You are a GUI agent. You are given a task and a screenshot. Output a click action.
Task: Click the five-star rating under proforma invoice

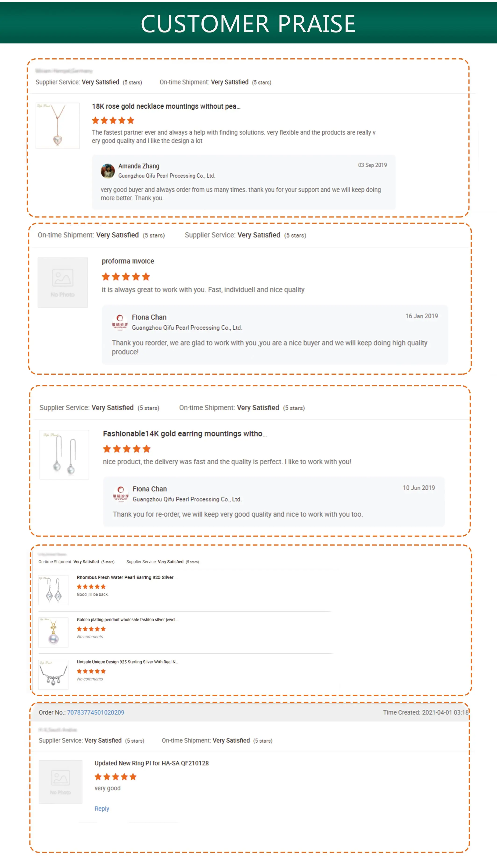click(x=126, y=277)
